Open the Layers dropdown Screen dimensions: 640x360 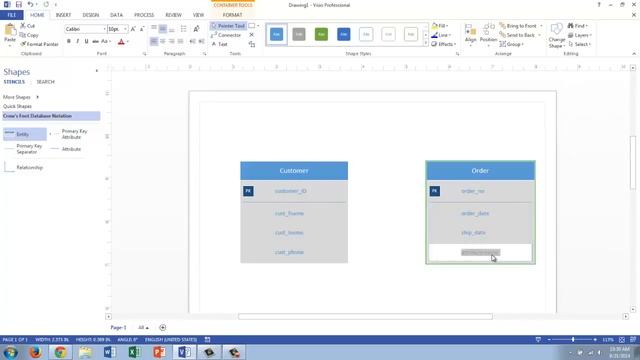(580, 35)
